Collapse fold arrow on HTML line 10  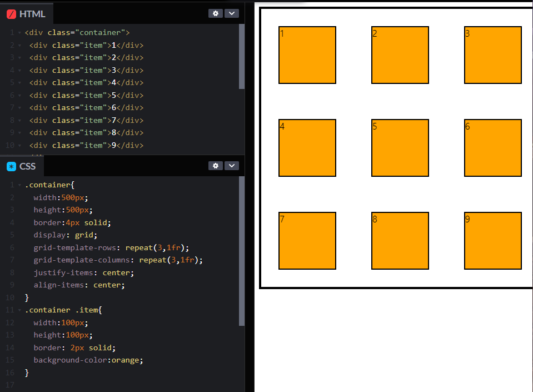click(19, 146)
